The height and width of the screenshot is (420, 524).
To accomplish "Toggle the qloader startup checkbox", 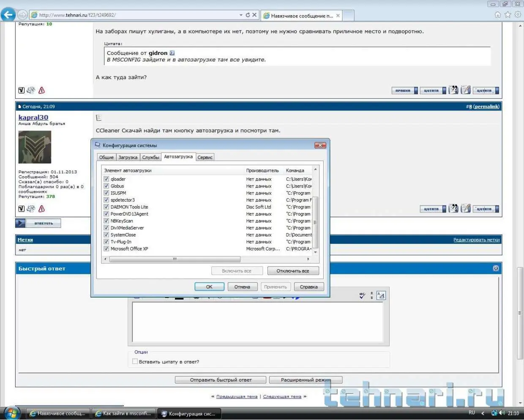I will [x=106, y=179].
